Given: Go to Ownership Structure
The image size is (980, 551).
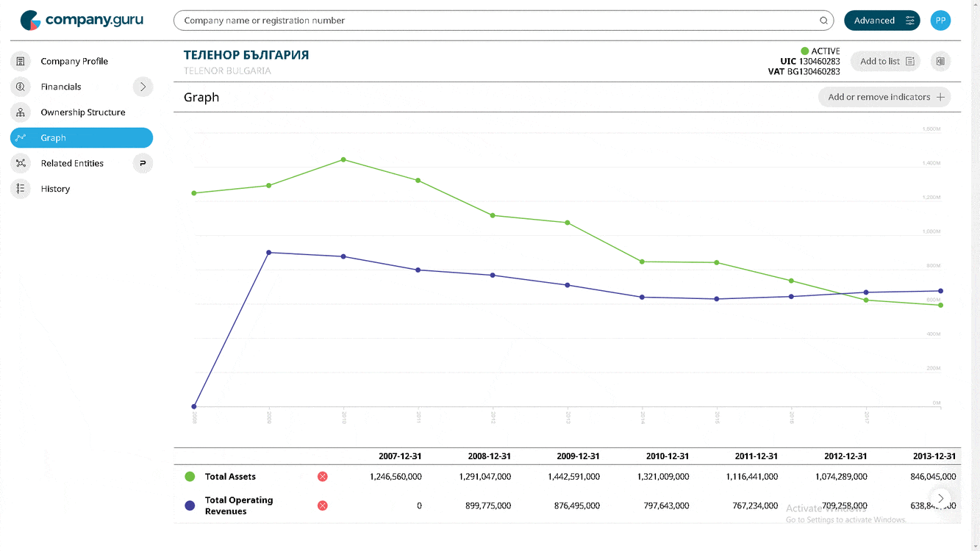Looking at the screenshot, I should 83,112.
